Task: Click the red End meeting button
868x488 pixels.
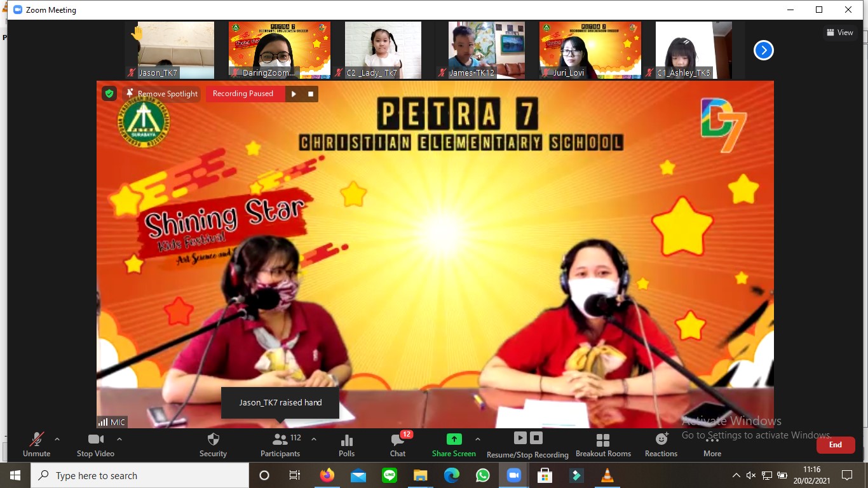Action: [x=835, y=445]
